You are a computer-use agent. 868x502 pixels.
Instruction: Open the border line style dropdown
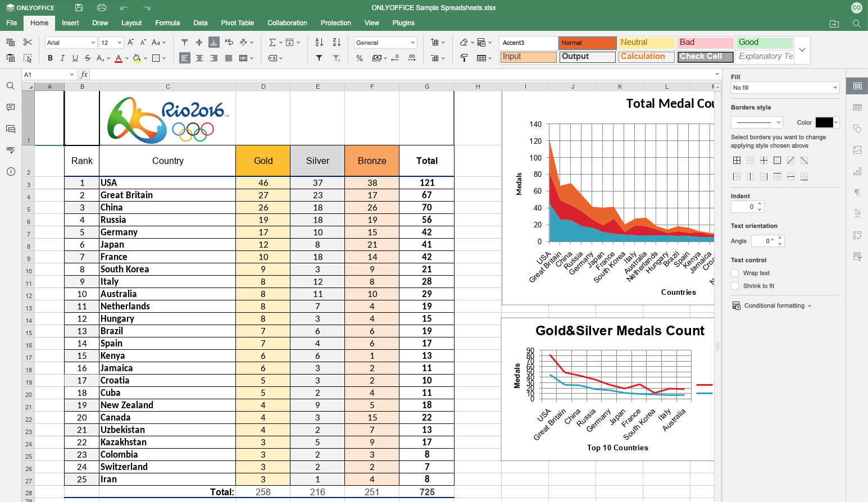(757, 122)
